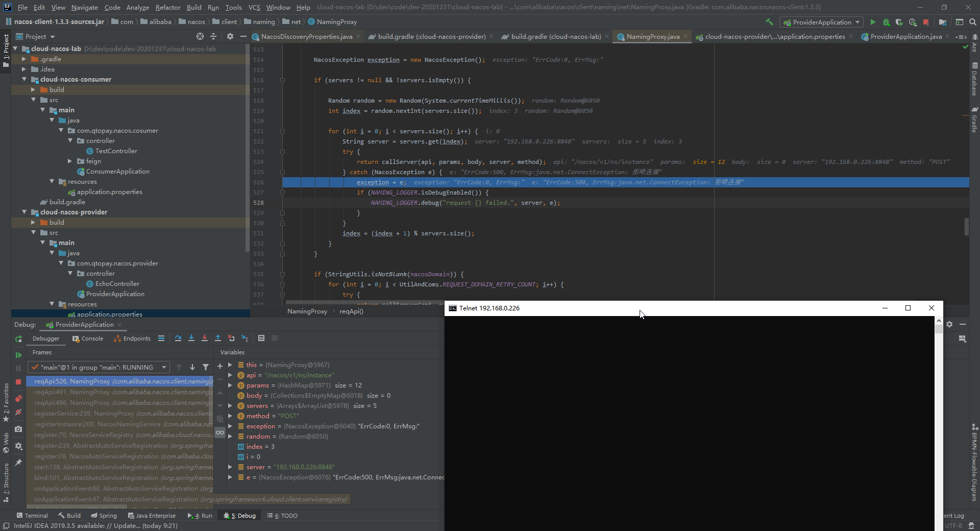980x531 pixels.
Task: Open Project Structure from the top toolbar
Action: coord(943,22)
